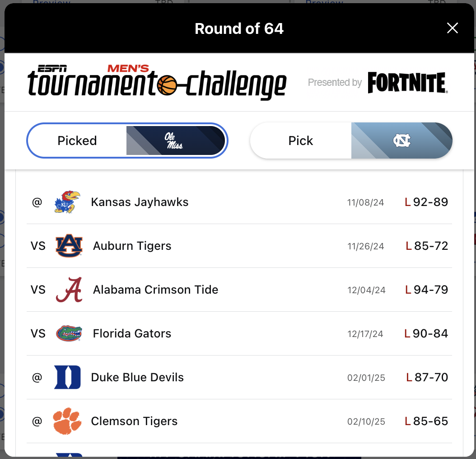Open the ESPN Tournament Challenge logo link
Viewport: 476px width, 459px height.
(x=156, y=82)
